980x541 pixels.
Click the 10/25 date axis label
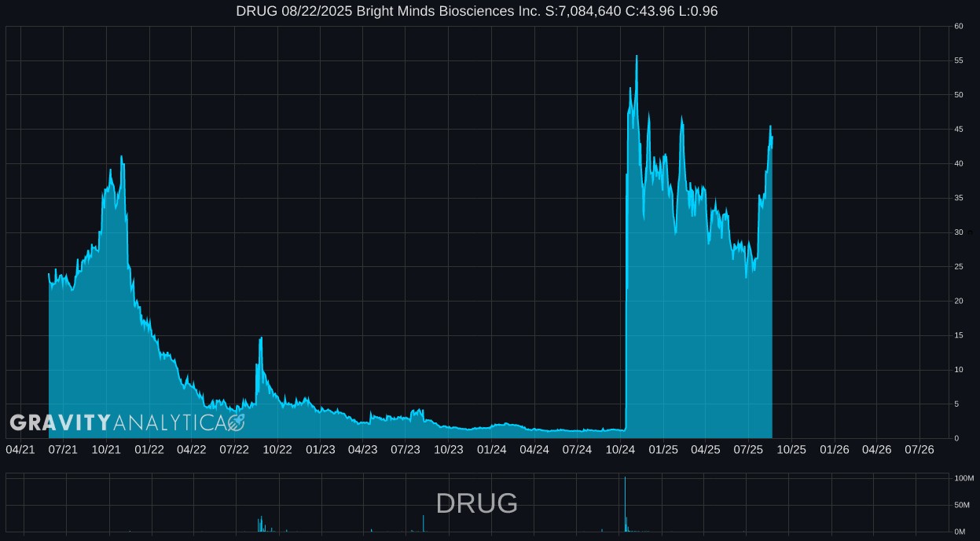(x=791, y=450)
